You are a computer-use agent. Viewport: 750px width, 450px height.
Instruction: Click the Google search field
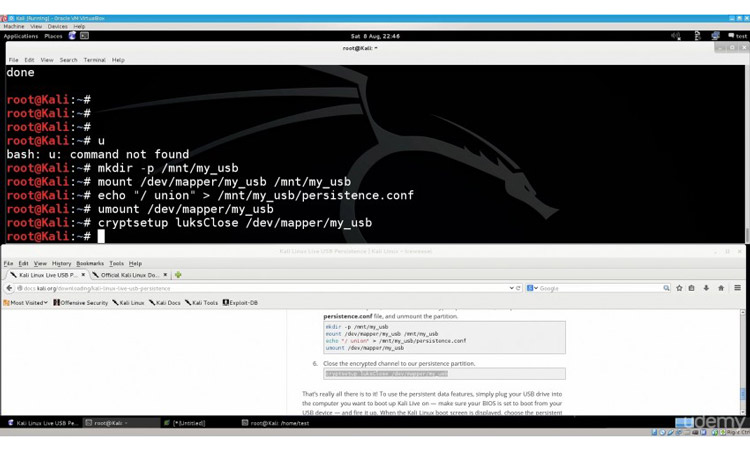[600, 288]
